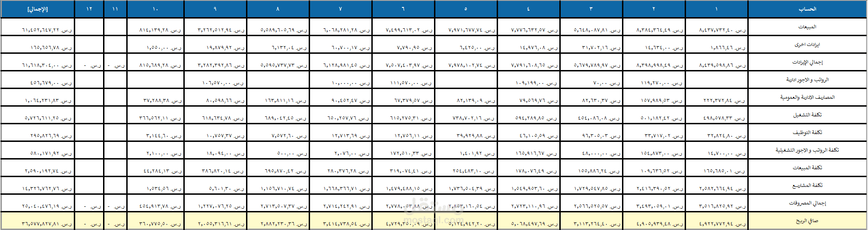Image resolution: width=868 pixels, height=230 pixels.
Task: Click the الرواتب والاجور ادارية row label
Action: click(x=807, y=80)
